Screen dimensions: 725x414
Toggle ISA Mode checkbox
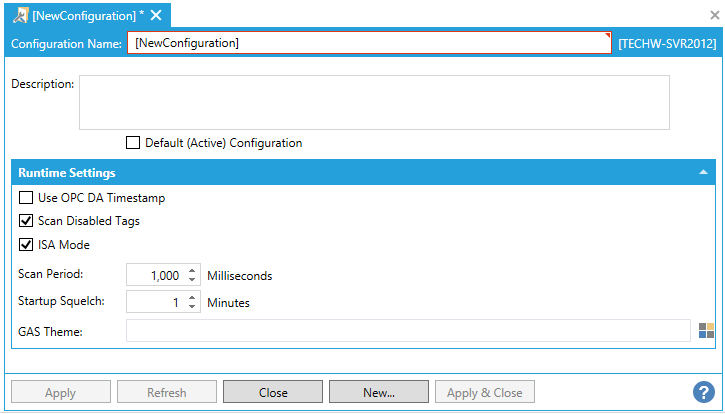click(26, 245)
